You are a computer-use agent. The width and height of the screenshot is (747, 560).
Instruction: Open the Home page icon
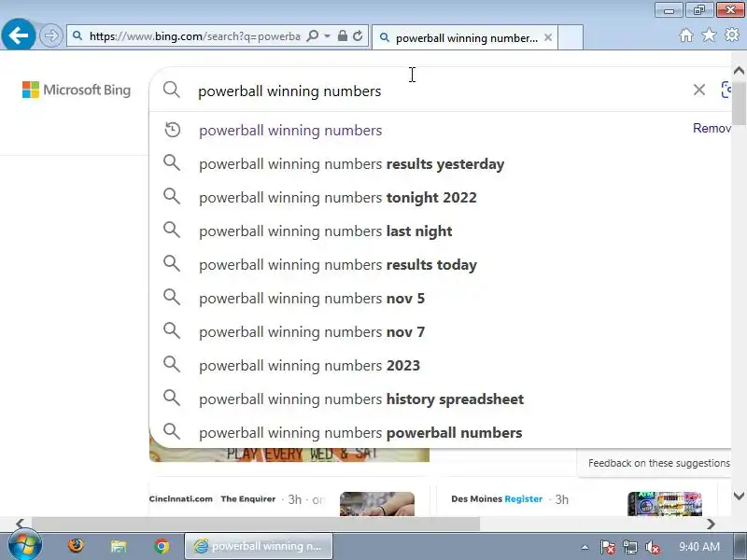(x=686, y=35)
